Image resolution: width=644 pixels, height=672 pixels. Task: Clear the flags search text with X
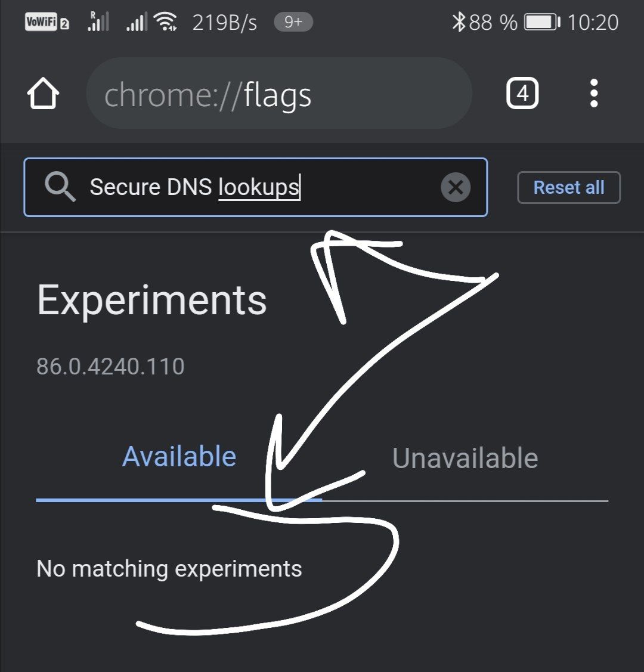click(x=456, y=187)
